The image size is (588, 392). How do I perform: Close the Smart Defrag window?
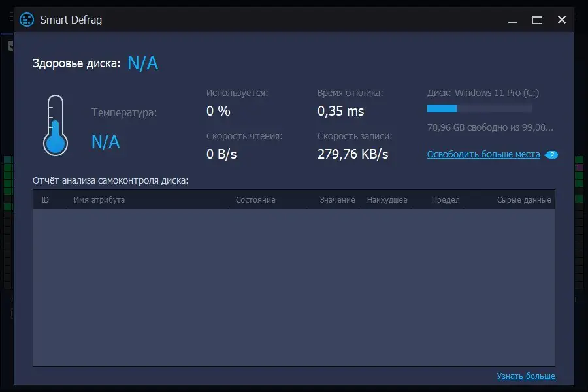(561, 20)
